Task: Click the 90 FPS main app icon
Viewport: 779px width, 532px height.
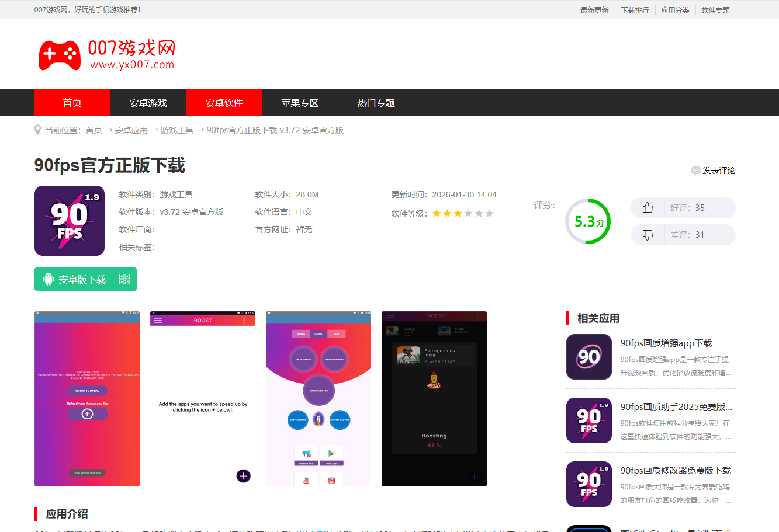Action: coord(70,221)
